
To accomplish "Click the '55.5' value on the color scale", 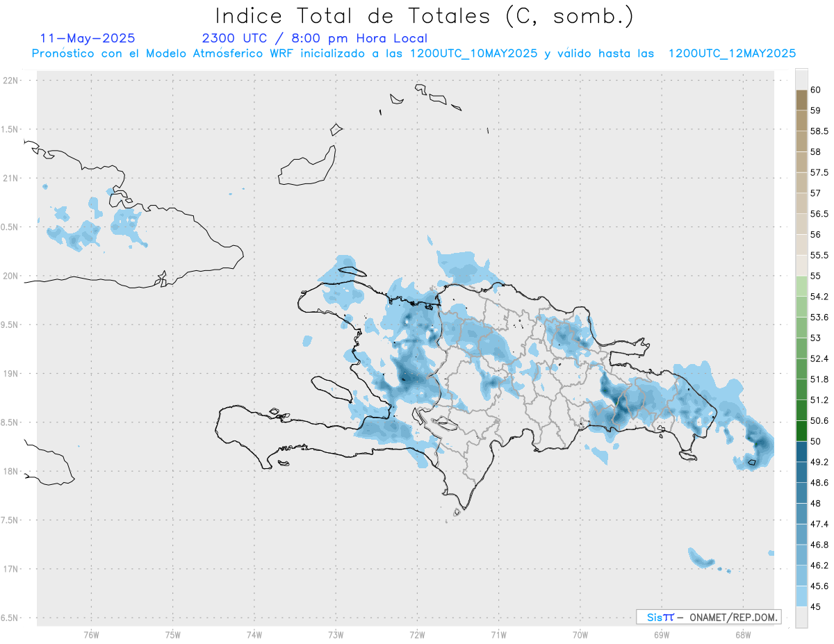I will pyautogui.click(x=819, y=256).
